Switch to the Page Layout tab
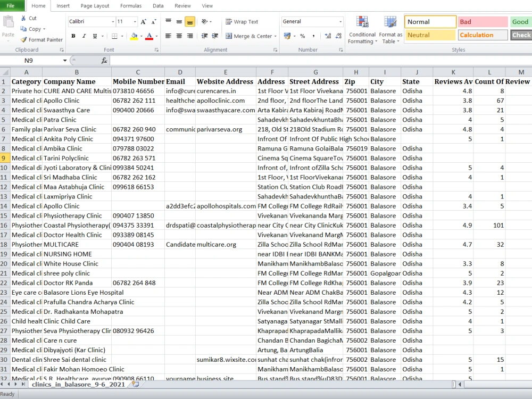Viewport: 532px width, 399px height. 95,6
